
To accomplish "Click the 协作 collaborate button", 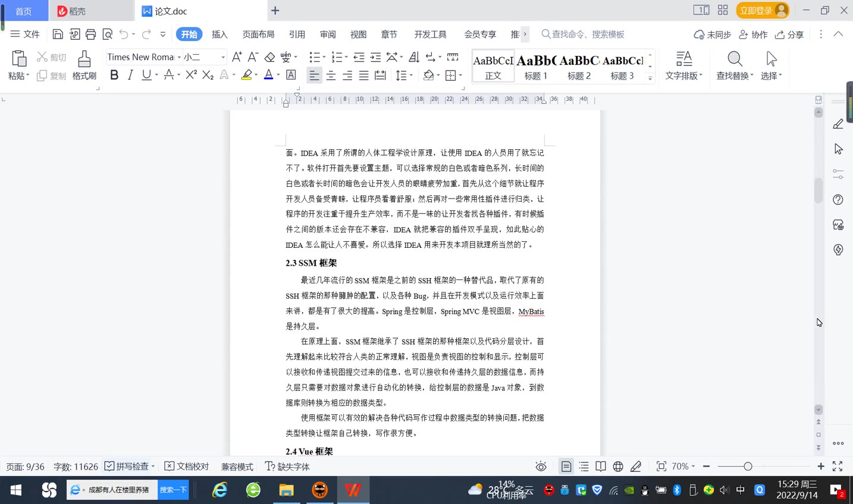I will coord(753,34).
